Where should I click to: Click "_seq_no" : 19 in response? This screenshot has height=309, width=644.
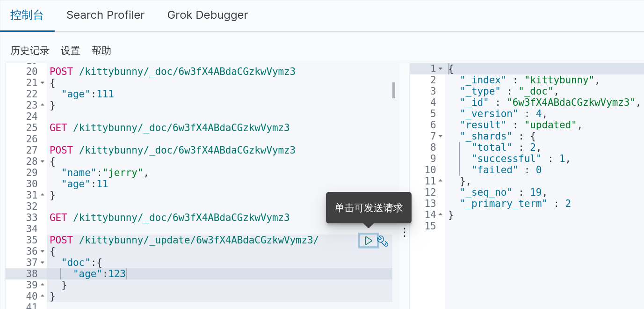(504, 192)
